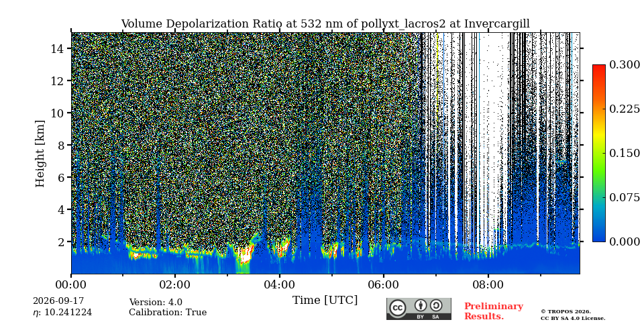Click the ShareAlike SA circular arrow icon
Screen dimensions: 644x322
pyautogui.click(x=436, y=306)
